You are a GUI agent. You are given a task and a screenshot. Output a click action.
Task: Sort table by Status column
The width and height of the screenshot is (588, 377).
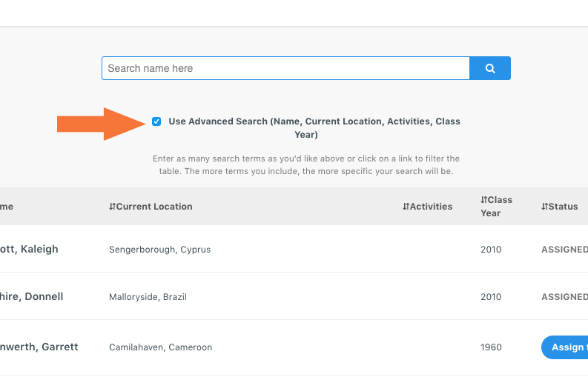(560, 207)
